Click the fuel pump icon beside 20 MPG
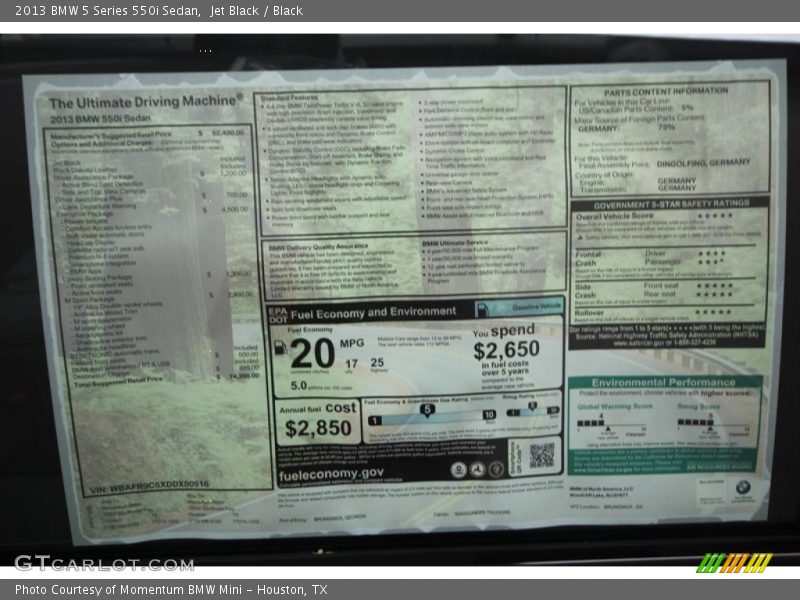Screen dimensions: 800x600 [x=281, y=347]
